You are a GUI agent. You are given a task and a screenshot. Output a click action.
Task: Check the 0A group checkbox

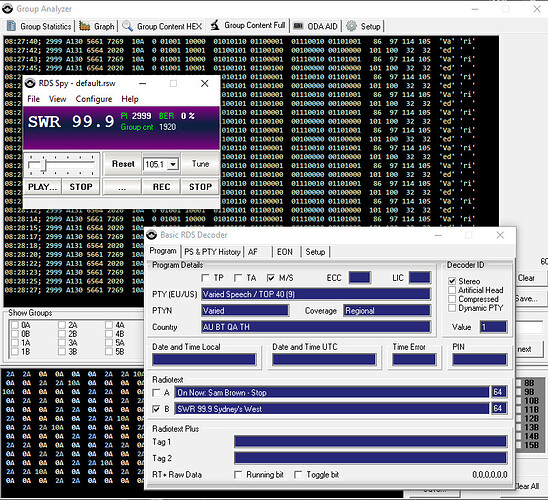(x=15, y=325)
